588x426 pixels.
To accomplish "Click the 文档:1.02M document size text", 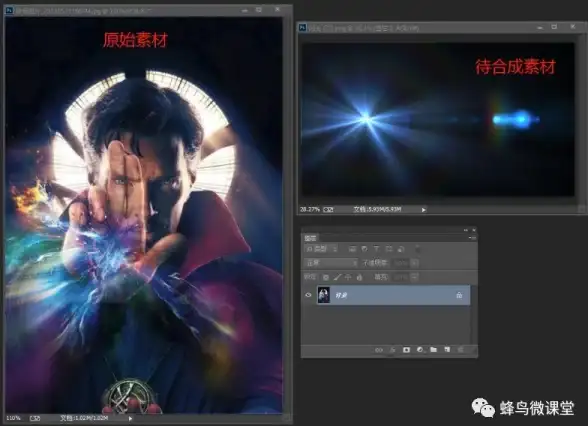I will click(x=84, y=418).
